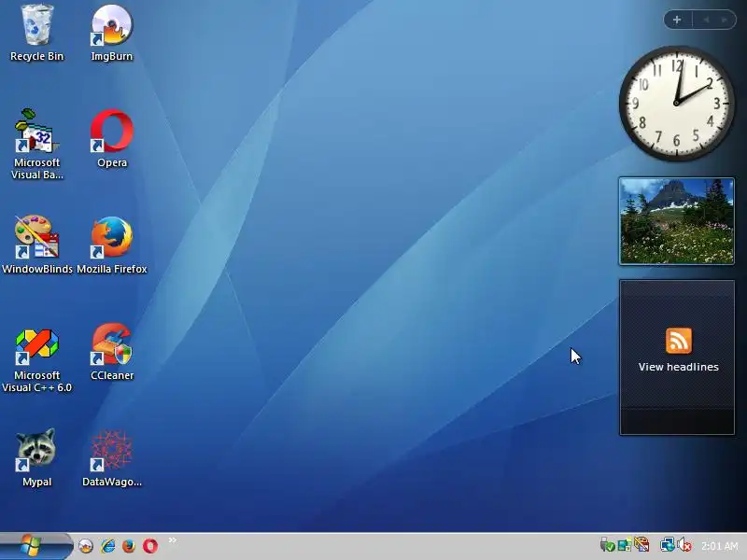Click the Safely Remove Hardware tray icon
The width and height of the screenshot is (747, 560).
point(607,545)
